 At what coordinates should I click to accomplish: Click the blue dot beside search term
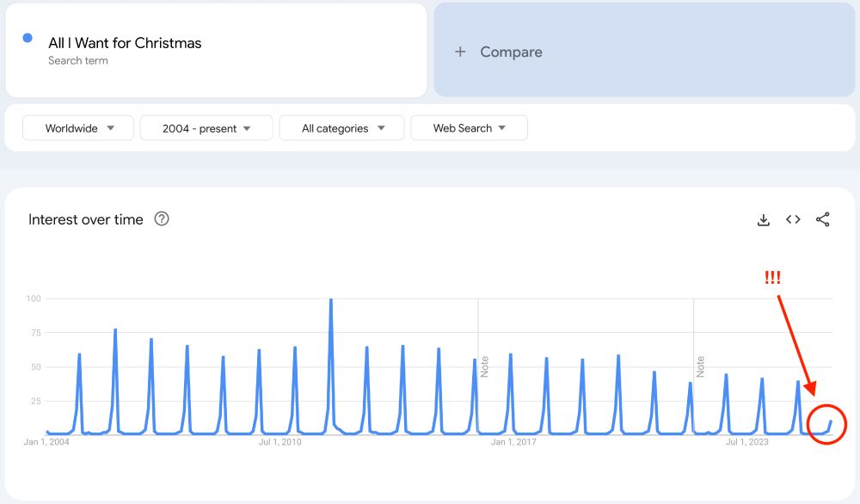[x=28, y=38]
